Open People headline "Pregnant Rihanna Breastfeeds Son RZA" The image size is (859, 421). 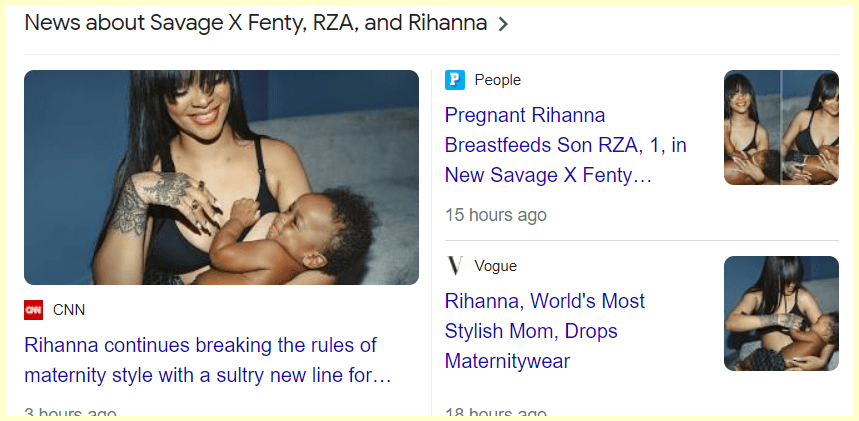point(565,146)
